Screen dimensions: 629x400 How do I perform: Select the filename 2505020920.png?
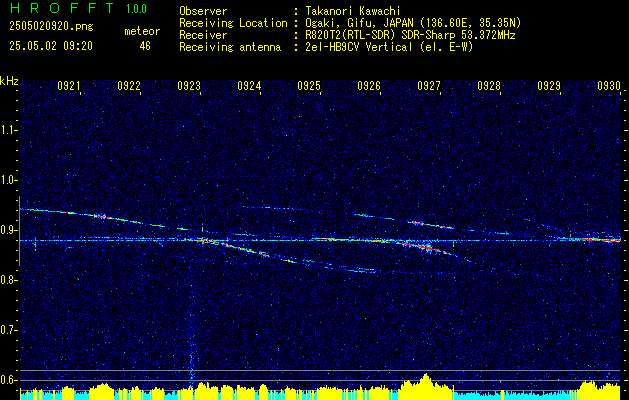pos(51,26)
